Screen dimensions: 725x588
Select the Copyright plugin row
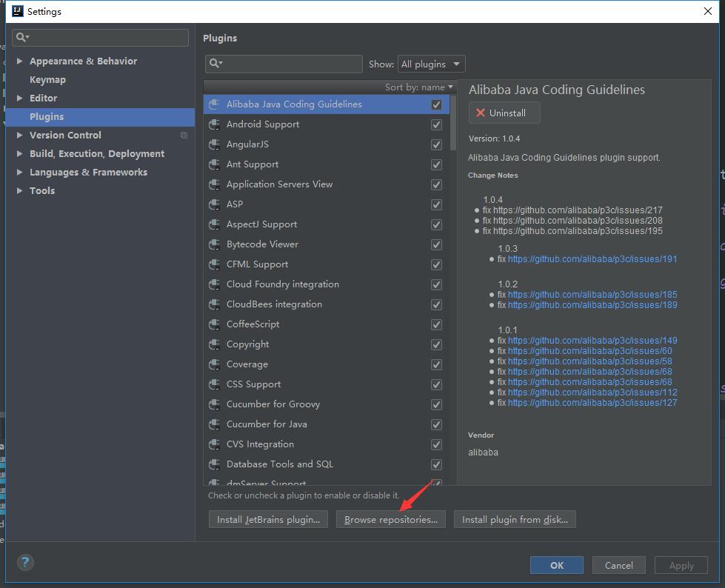tap(327, 344)
